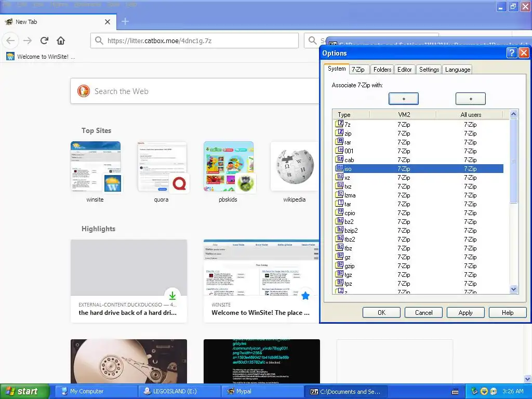Open the quora top site thumbnail
This screenshot has height=399, width=532.
(162, 166)
